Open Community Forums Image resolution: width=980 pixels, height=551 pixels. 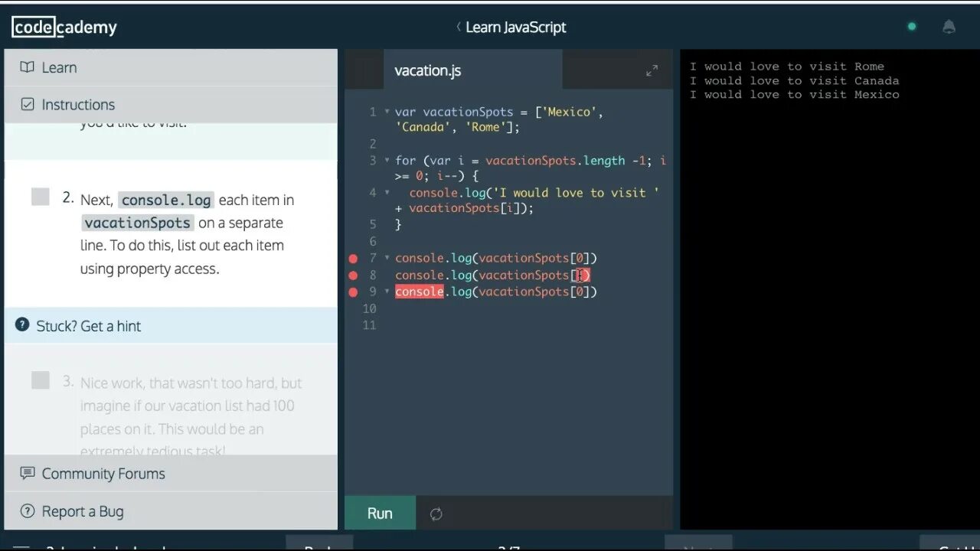click(x=171, y=473)
